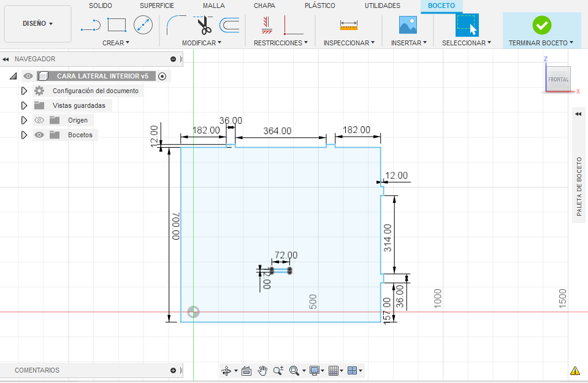The image size is (588, 383).
Task: Toggle visibility of CARA LATERAL INTERIOR v5
Action: (x=28, y=76)
